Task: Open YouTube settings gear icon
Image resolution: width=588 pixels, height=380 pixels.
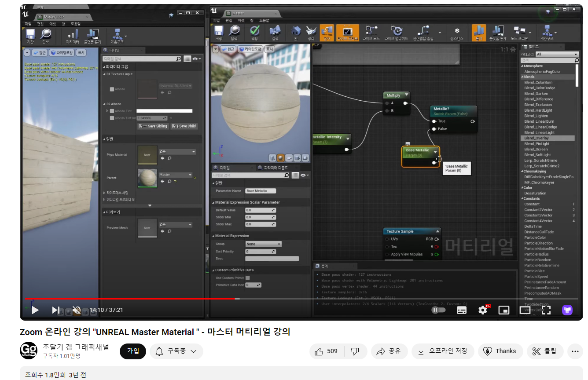Action: tap(483, 310)
